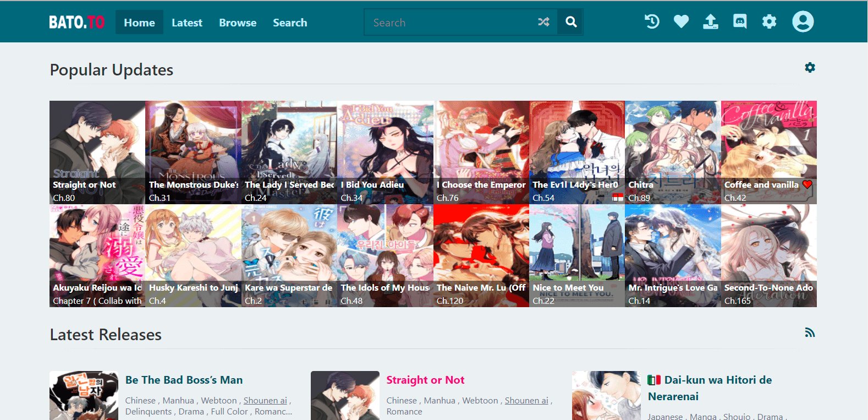Open Ch.76 of I Choose the Emperor
The height and width of the screenshot is (420, 868).
pos(447,198)
